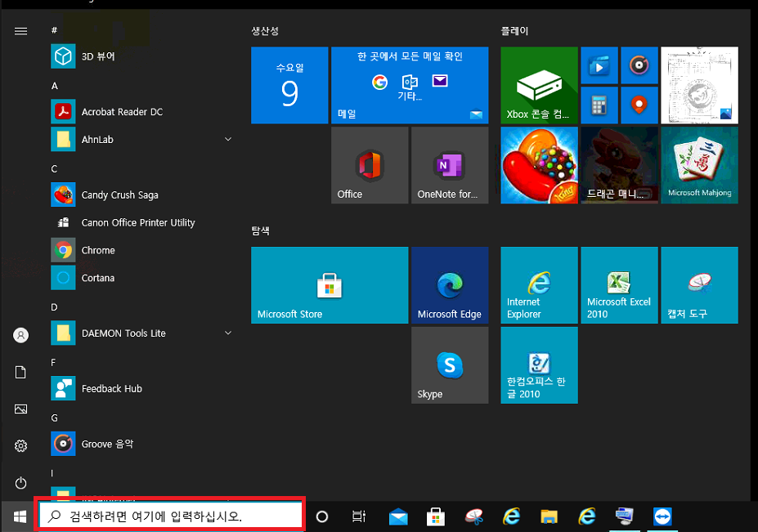
Task: Jump using the letter D header
Action: [54, 307]
